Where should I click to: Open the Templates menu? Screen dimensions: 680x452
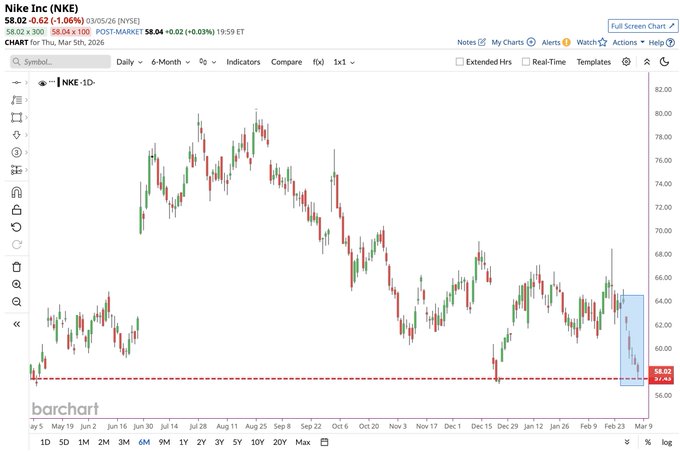point(593,62)
